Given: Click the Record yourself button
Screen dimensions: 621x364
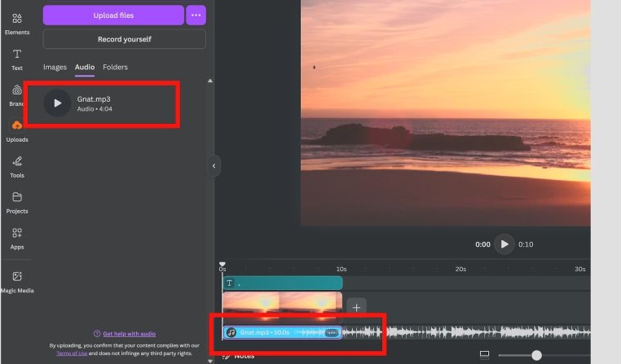Looking at the screenshot, I should point(125,39).
